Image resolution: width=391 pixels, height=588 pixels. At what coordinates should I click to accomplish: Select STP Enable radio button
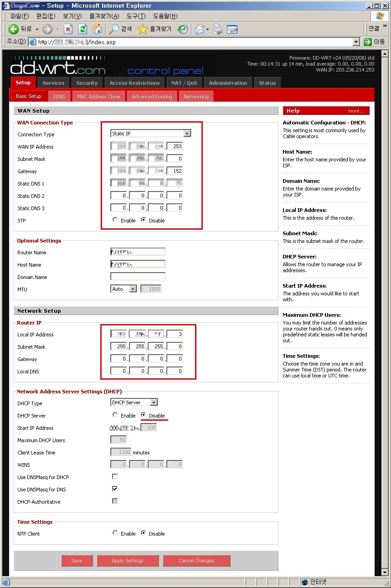tap(115, 220)
